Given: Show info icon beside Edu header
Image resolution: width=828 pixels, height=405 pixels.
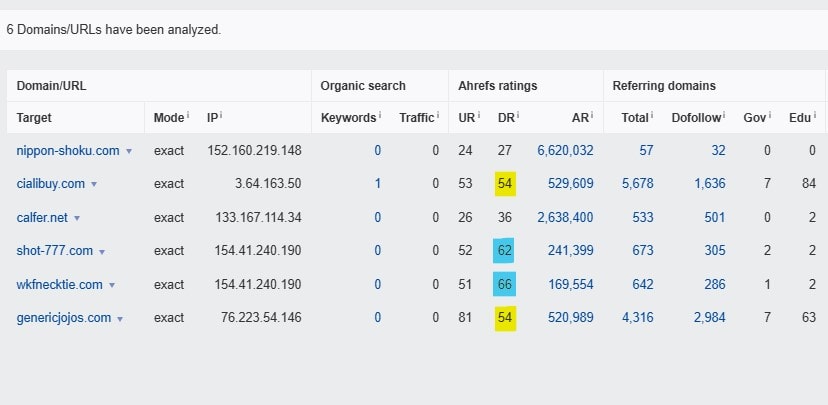Looking at the screenshot, I should coord(813,115).
